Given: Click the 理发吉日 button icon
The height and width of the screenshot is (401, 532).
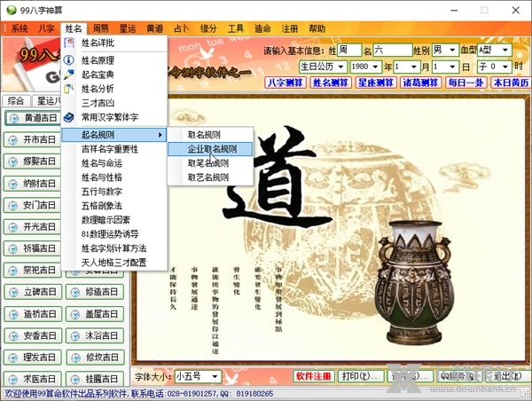Looking at the screenshot, I should pos(13,358).
